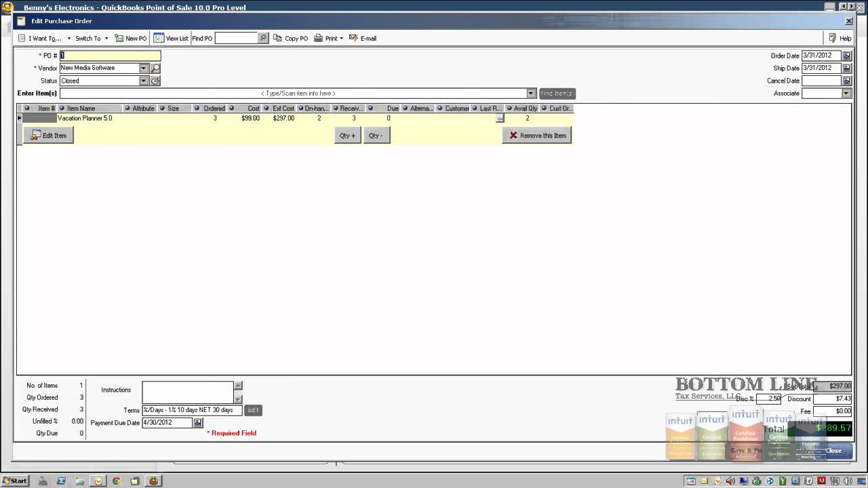Select the Vacation Planner 5.0 row

295,118
